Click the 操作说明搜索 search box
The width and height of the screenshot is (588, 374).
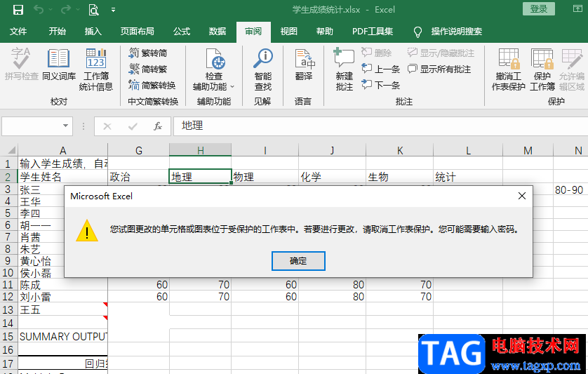456,32
